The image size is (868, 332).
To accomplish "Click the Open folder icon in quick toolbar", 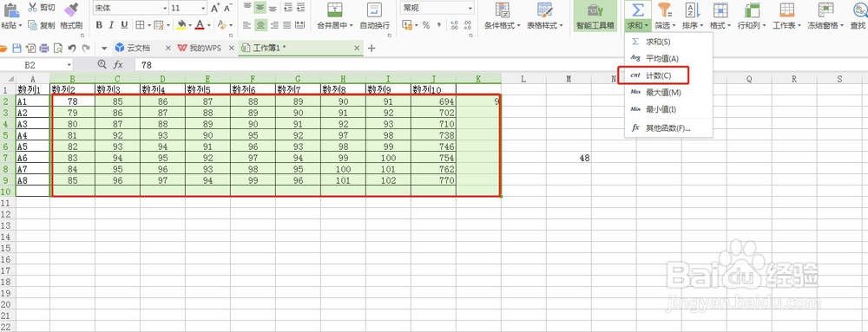I will 3,48.
